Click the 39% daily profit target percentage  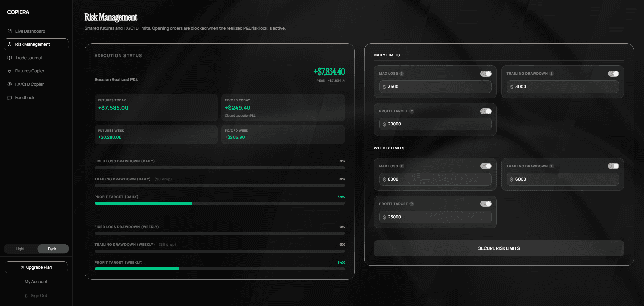point(341,197)
